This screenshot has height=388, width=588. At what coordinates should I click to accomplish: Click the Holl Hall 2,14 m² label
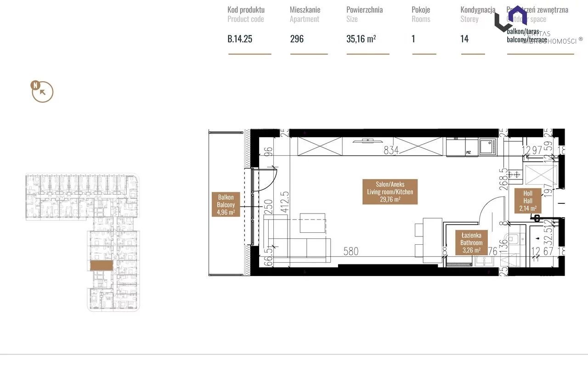pyautogui.click(x=527, y=201)
